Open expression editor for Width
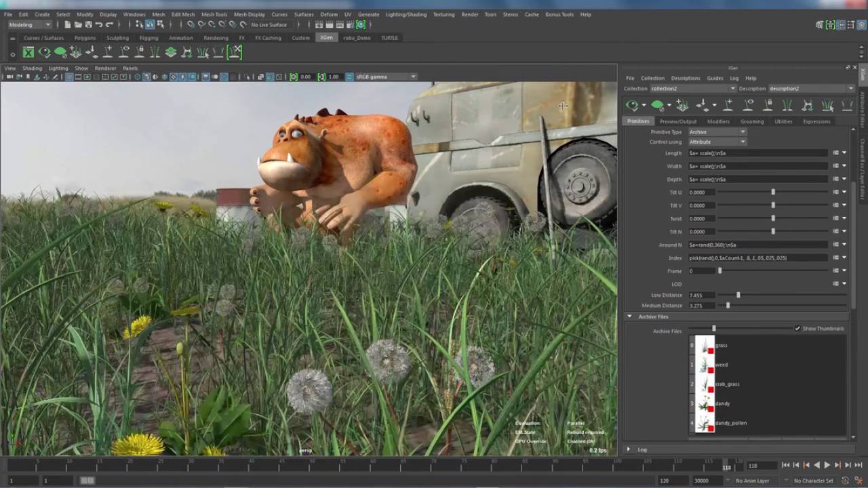Screen dimensions: 868x488 pyautogui.click(x=835, y=166)
